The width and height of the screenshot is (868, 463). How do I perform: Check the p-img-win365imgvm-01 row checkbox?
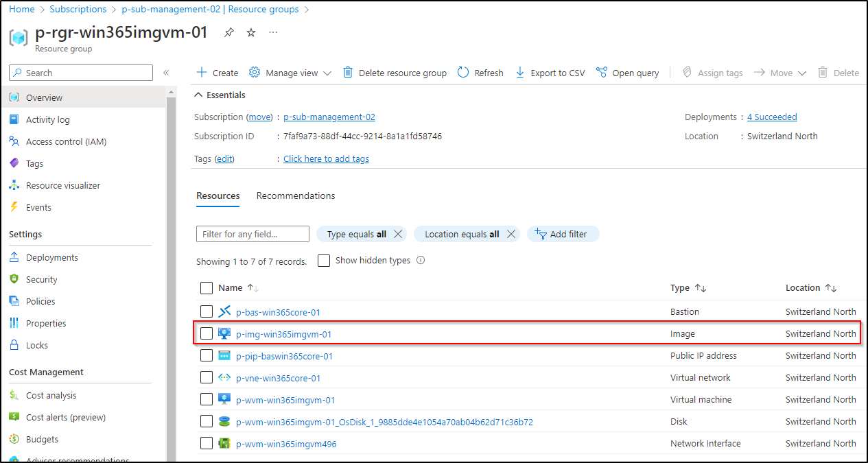[207, 334]
